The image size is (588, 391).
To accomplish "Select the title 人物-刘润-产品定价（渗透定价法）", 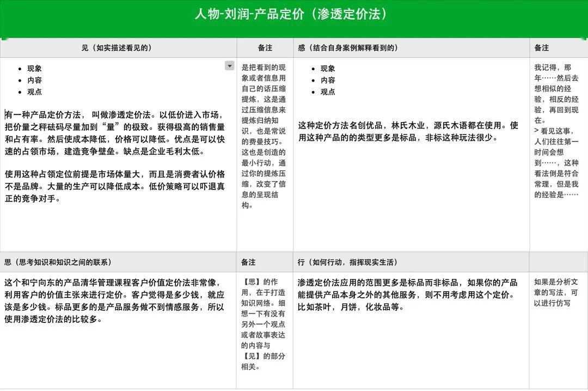I will 291,14.
